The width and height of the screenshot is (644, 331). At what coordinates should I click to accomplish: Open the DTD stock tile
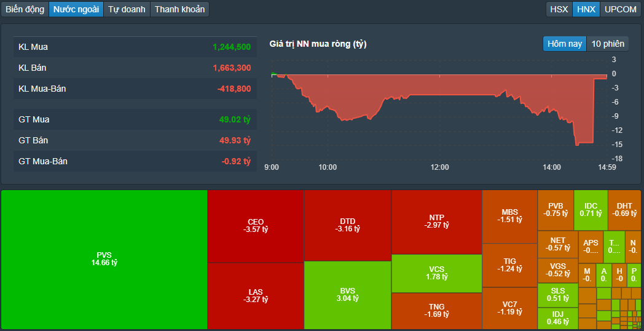tap(347, 225)
